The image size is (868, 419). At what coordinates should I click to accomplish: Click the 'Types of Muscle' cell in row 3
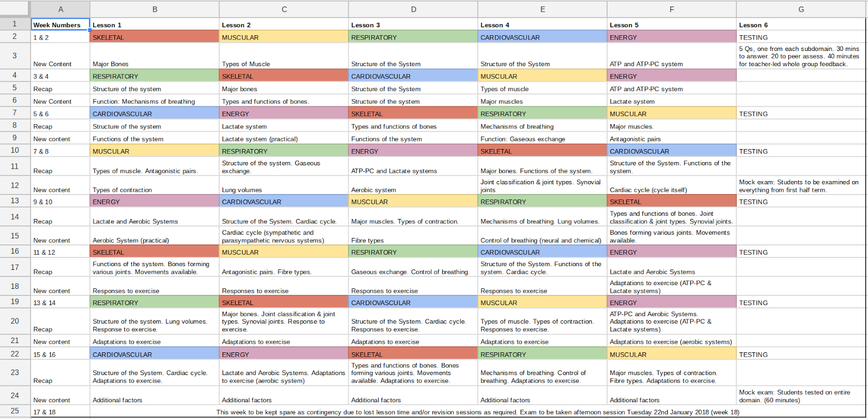tap(284, 56)
